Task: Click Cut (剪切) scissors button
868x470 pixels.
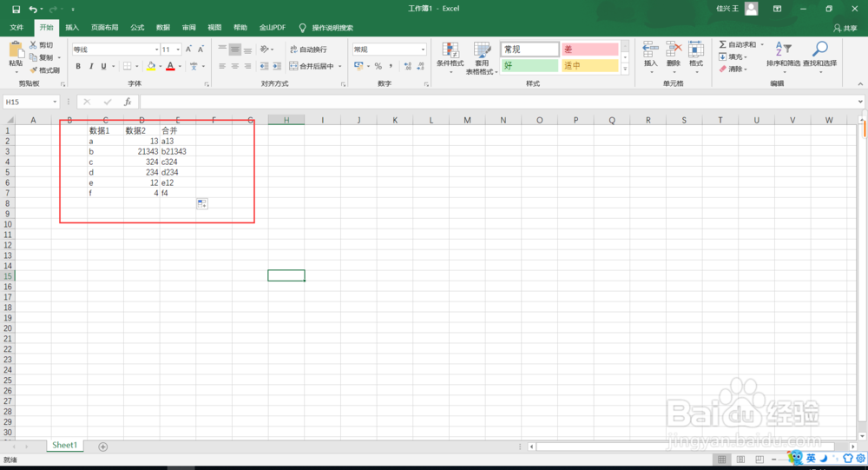Action: (x=42, y=45)
